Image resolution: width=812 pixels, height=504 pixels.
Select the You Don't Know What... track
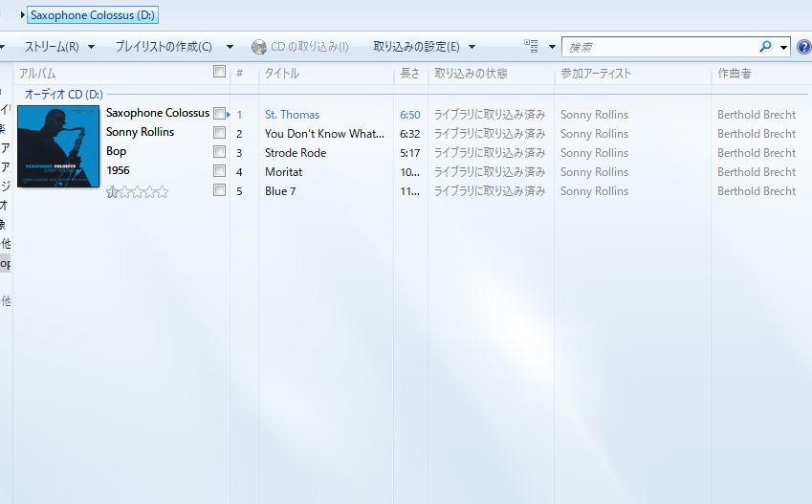point(324,134)
